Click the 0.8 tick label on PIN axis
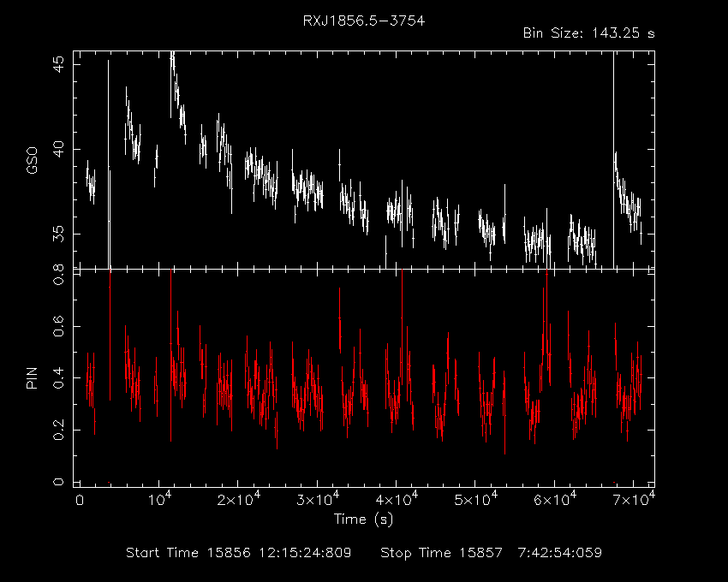The image size is (728, 582). [59, 275]
